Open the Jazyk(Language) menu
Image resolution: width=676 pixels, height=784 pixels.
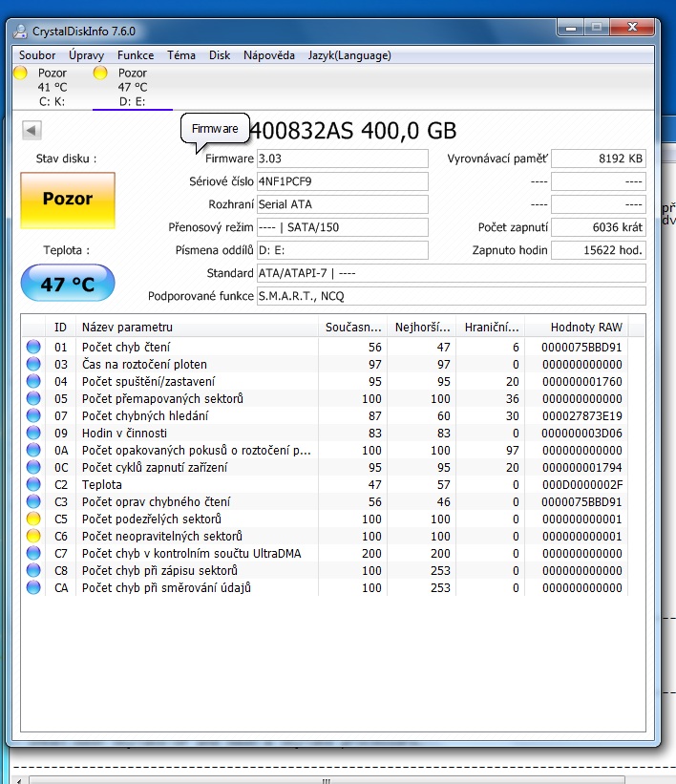pyautogui.click(x=349, y=55)
